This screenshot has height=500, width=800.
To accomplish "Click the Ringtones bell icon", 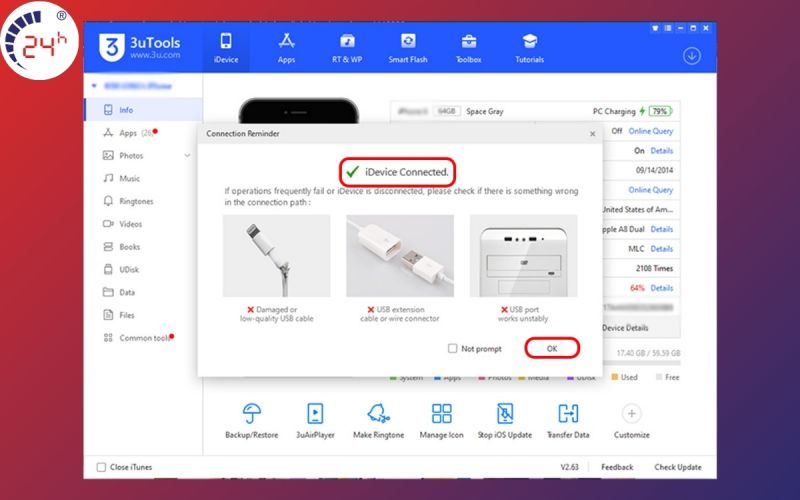I will [x=108, y=201].
